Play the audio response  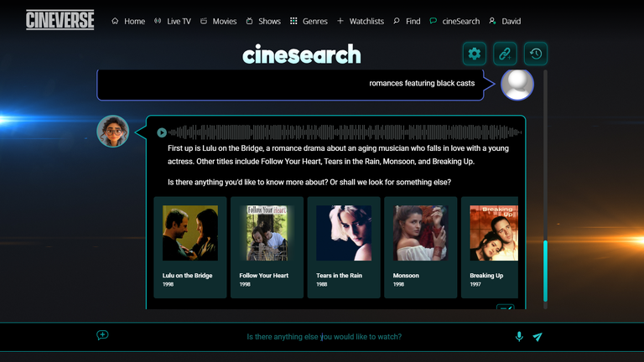[162, 132]
